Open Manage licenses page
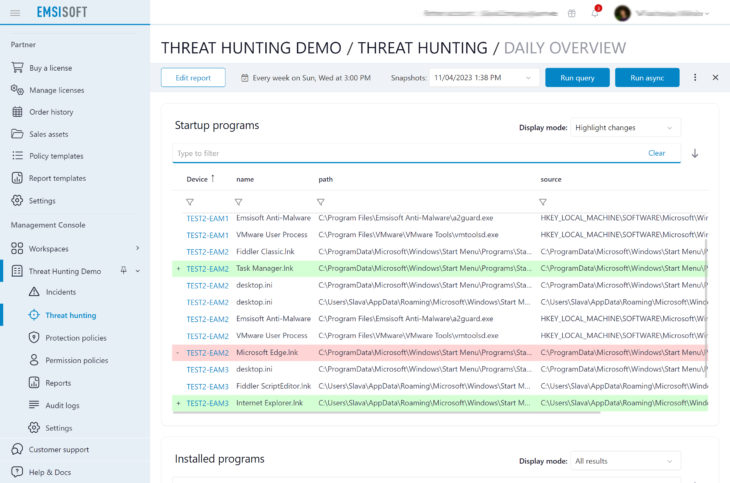 click(x=57, y=90)
